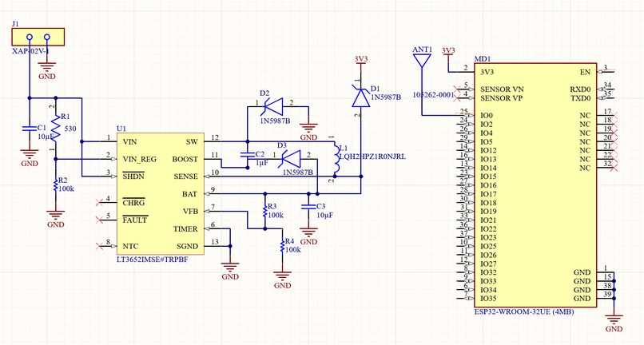Screen dimensions: 644x345
Task: Click the RXD0 pin label
Action: [x=580, y=89]
